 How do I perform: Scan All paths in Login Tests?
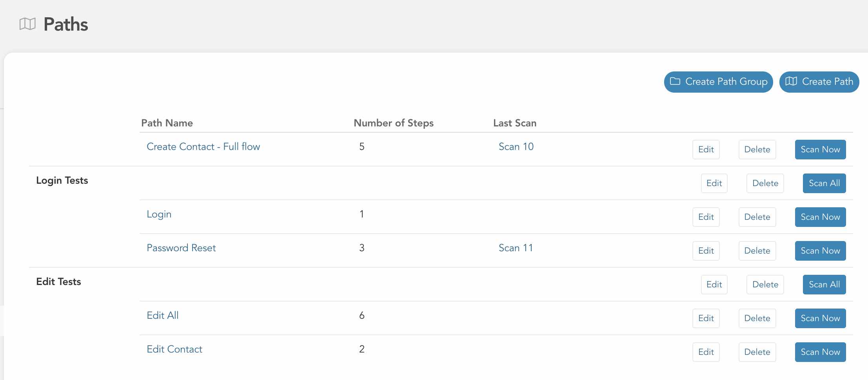tap(824, 183)
